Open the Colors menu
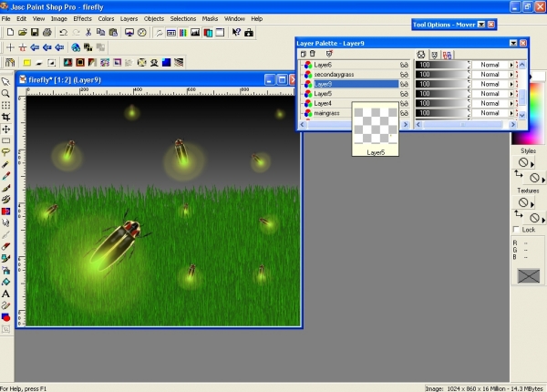The height and width of the screenshot is (392, 547). tap(106, 19)
